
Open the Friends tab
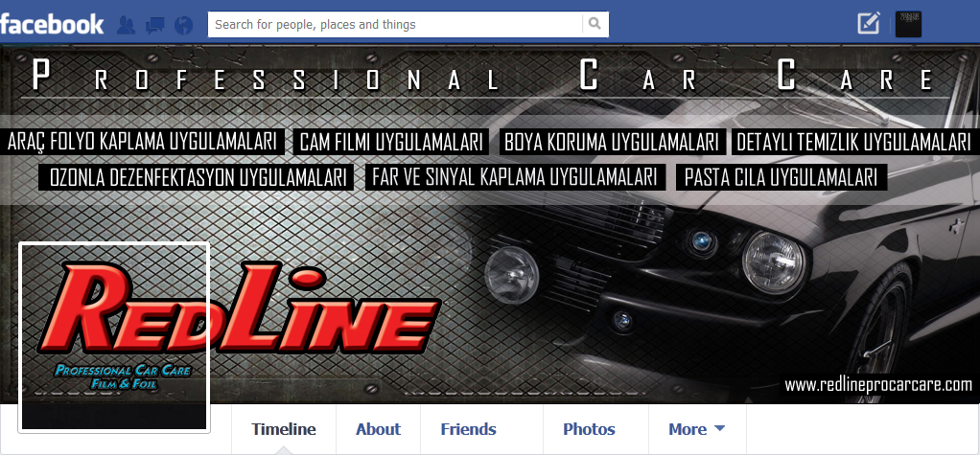click(x=468, y=429)
